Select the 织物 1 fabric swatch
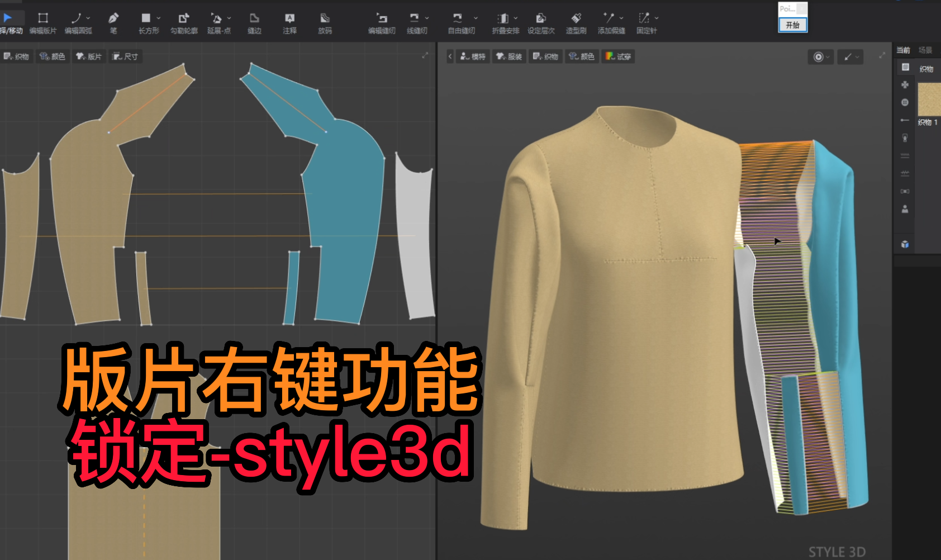Viewport: 941px width, 560px height. (929, 99)
